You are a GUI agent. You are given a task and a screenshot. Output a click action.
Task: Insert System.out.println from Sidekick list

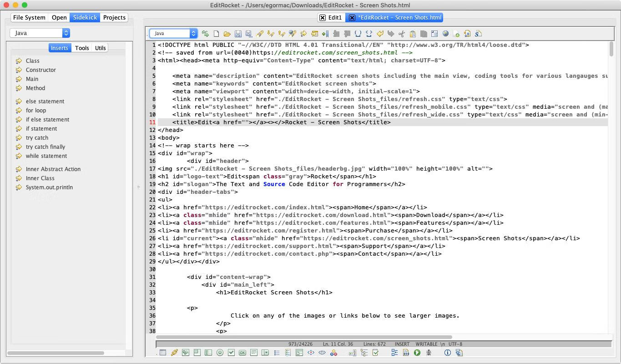(49, 187)
